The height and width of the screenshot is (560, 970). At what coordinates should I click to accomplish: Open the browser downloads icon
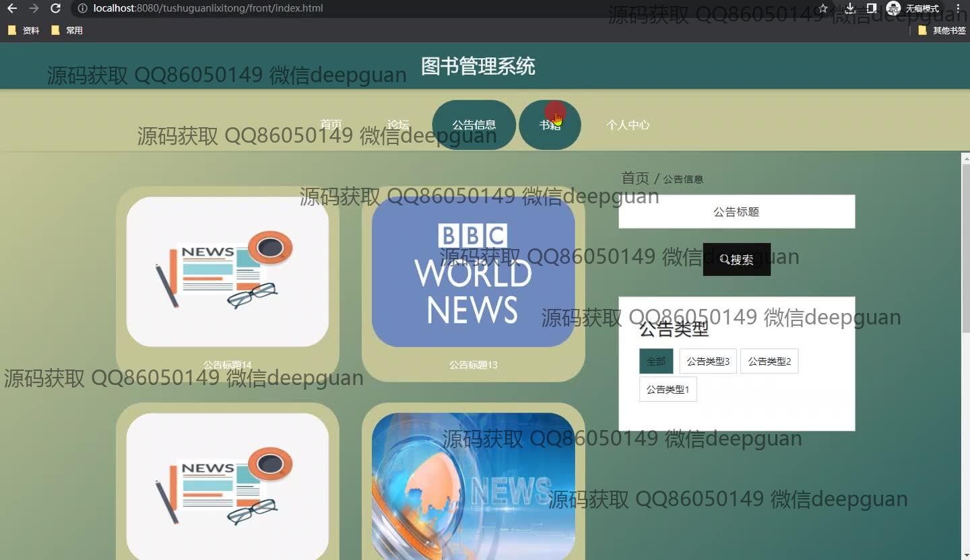pyautogui.click(x=850, y=9)
